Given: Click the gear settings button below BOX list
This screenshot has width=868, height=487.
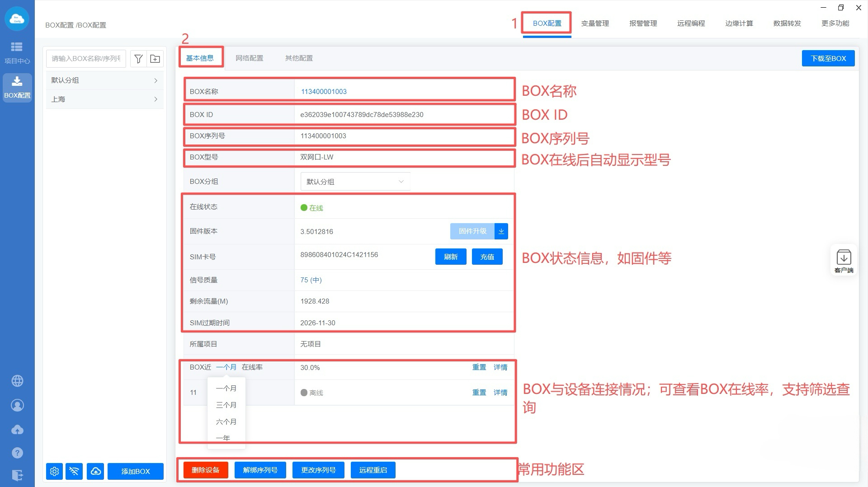Looking at the screenshot, I should pyautogui.click(x=54, y=471).
